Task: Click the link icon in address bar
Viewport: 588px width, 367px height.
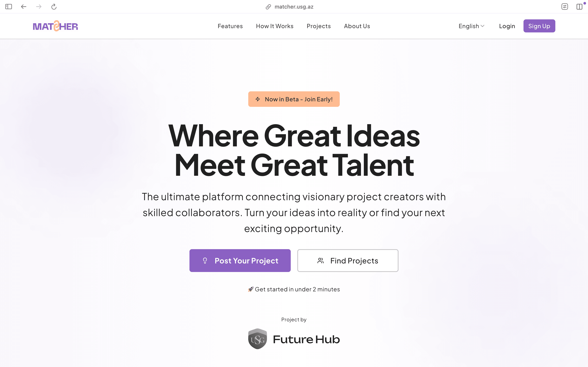Action: pos(268,7)
